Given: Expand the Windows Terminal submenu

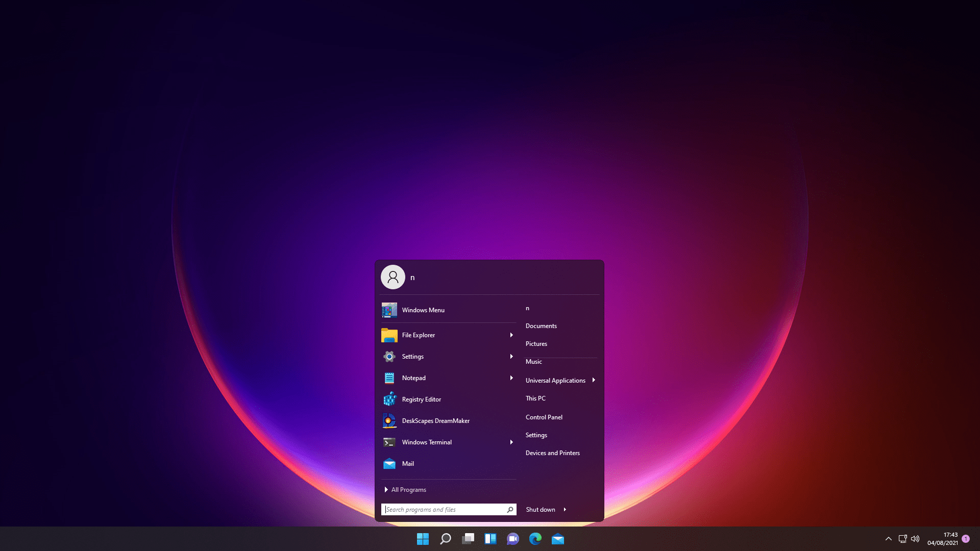Looking at the screenshot, I should pyautogui.click(x=510, y=442).
